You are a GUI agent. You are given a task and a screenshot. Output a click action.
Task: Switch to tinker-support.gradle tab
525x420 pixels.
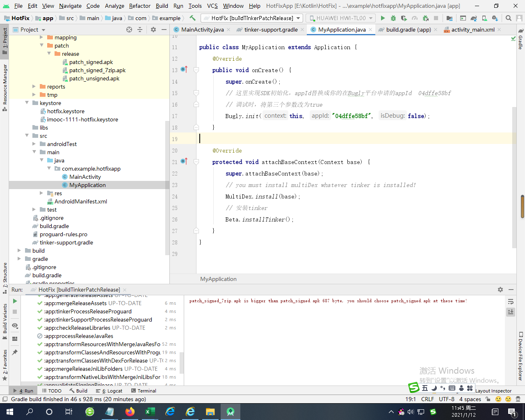point(271,30)
